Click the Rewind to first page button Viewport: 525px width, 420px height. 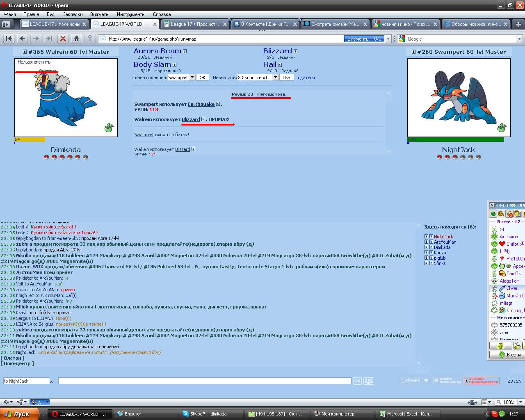9,39
